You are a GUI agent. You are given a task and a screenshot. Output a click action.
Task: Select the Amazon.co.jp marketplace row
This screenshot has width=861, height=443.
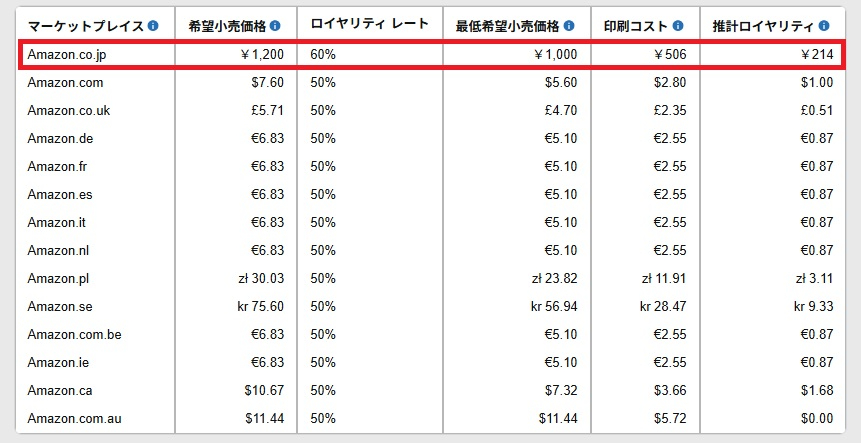430,54
